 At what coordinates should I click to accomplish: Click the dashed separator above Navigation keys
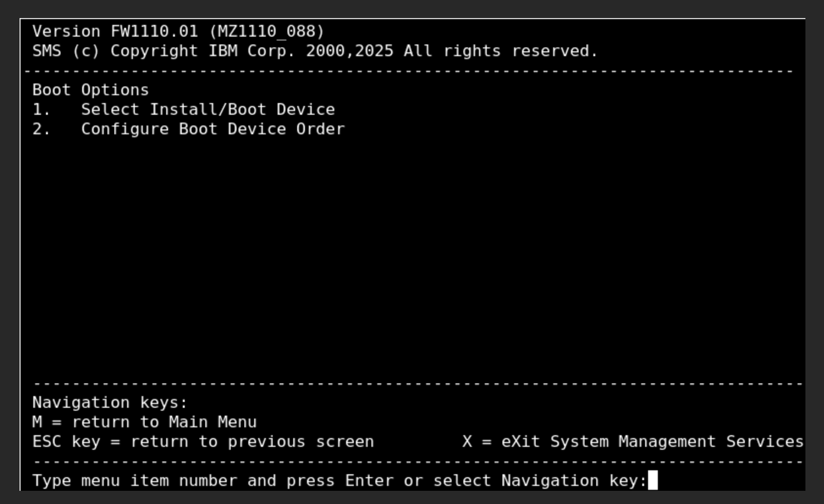(x=418, y=384)
